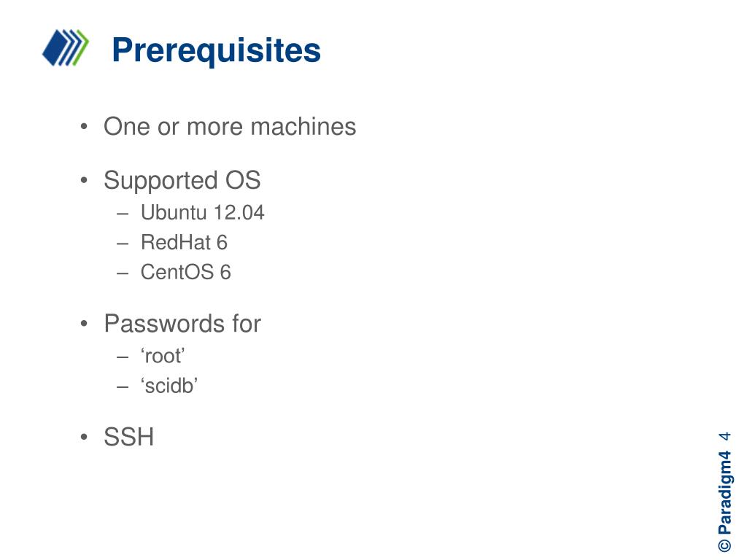Click the 'scidb' password sub-item
Image resolution: width=747 pixels, height=560 pixels.
click(169, 385)
